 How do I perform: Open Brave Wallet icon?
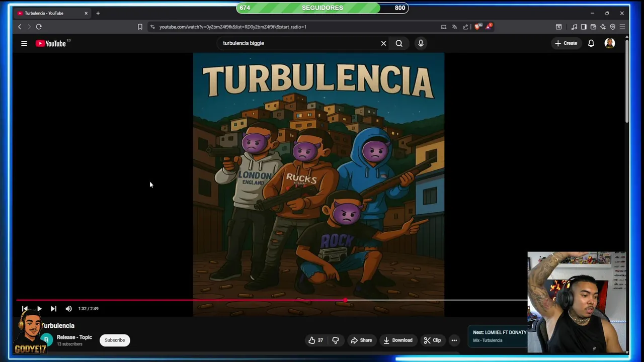[593, 27]
